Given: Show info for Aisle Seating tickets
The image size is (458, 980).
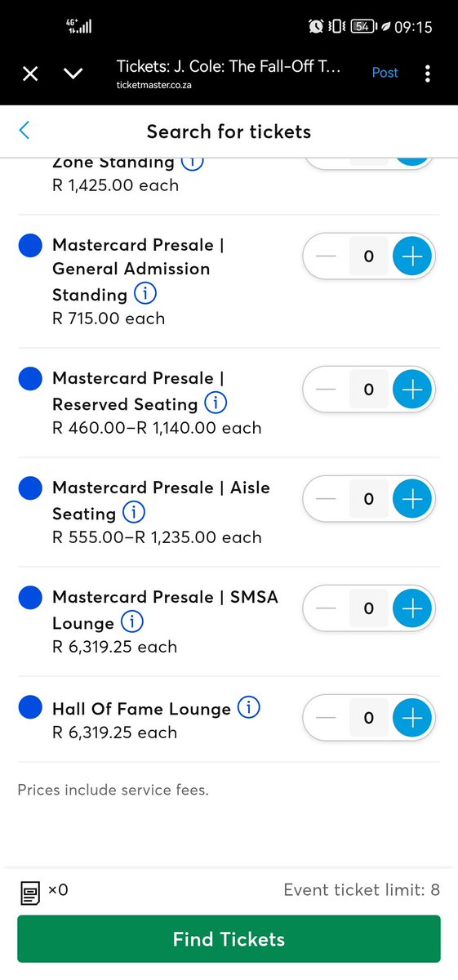Looking at the screenshot, I should tap(133, 512).
